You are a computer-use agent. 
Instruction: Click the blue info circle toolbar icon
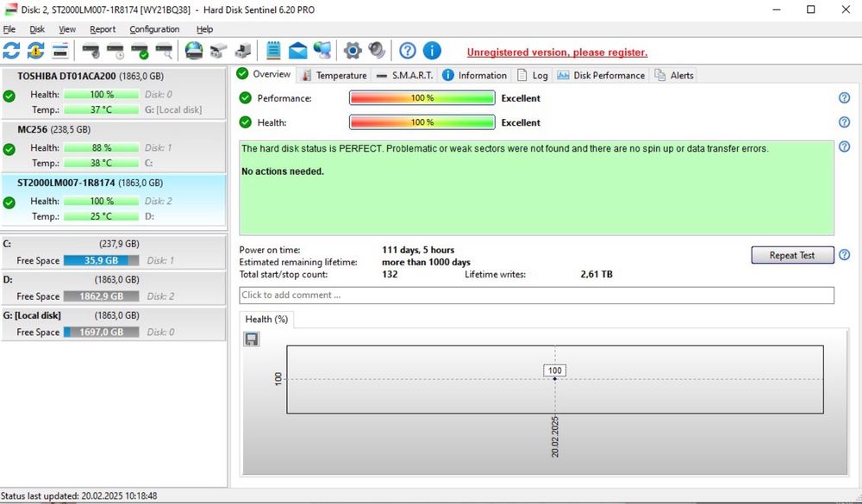[x=432, y=51]
